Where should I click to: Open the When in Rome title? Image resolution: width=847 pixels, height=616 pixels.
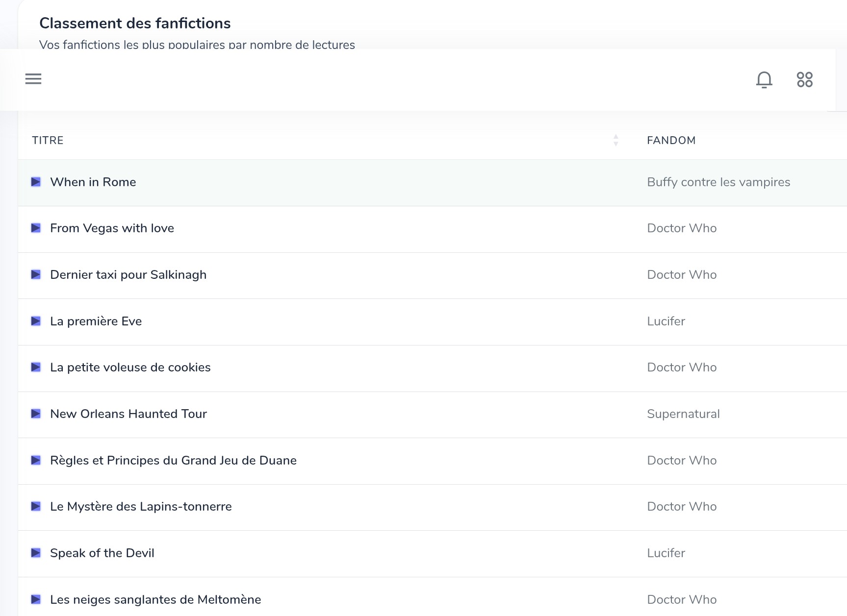pyautogui.click(x=93, y=182)
